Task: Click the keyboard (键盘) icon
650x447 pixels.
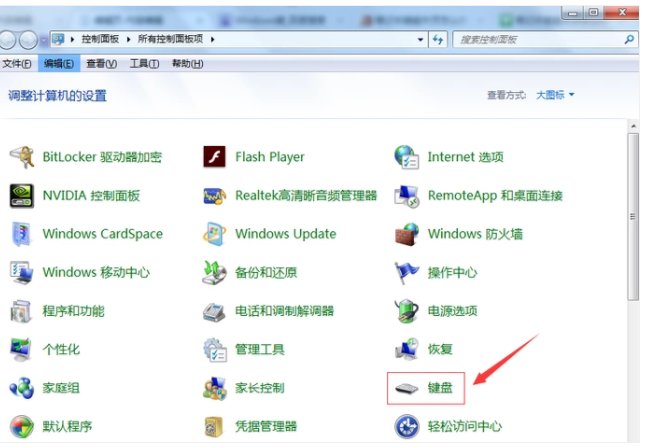Action: click(x=406, y=387)
